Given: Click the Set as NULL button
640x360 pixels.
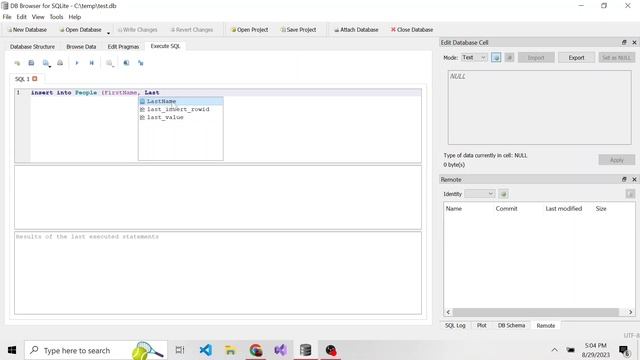Looking at the screenshot, I should pyautogui.click(x=616, y=58).
